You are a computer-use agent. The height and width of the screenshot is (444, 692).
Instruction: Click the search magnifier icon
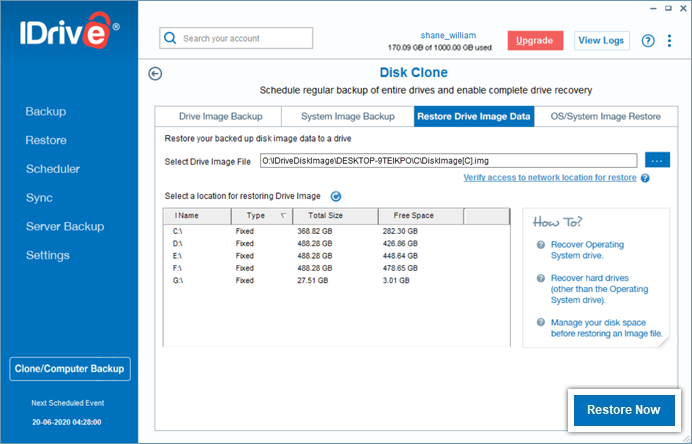(x=170, y=38)
